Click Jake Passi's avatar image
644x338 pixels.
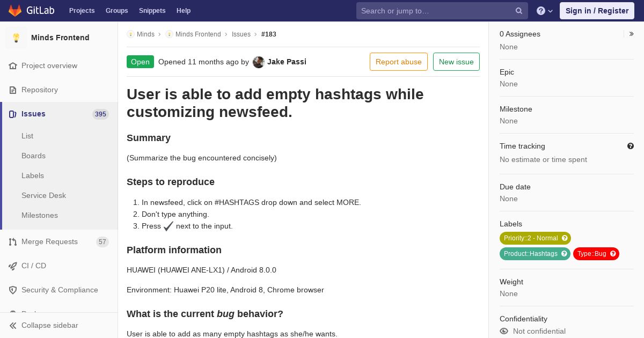[259, 62]
